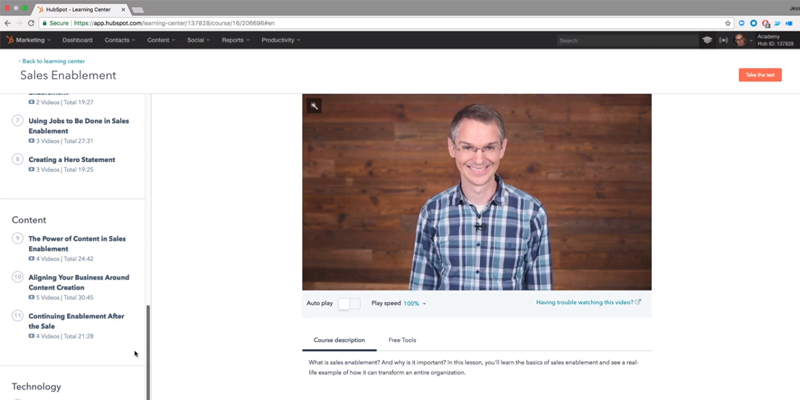Open the Dashboard menu item

click(x=77, y=40)
